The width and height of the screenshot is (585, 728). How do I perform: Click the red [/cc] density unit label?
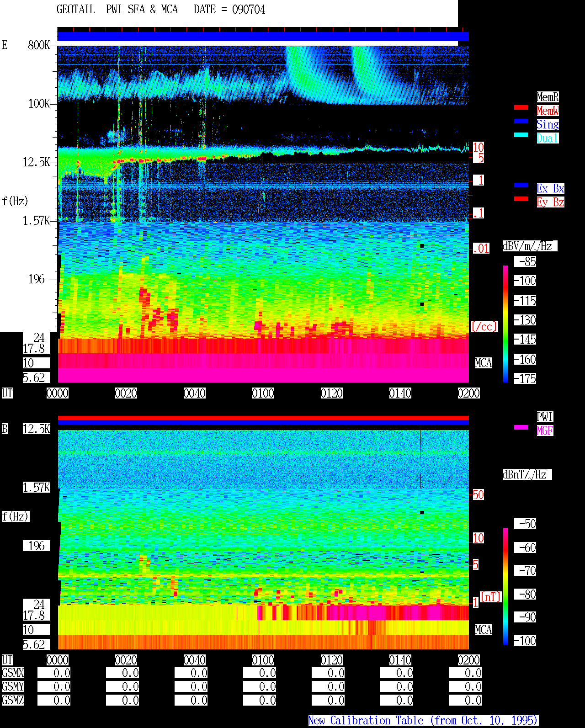click(484, 326)
